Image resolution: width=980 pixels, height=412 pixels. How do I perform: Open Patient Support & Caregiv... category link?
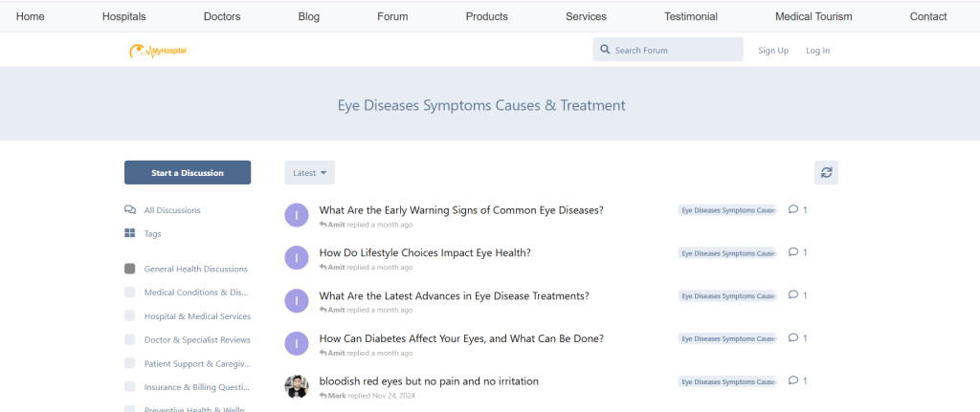197,364
